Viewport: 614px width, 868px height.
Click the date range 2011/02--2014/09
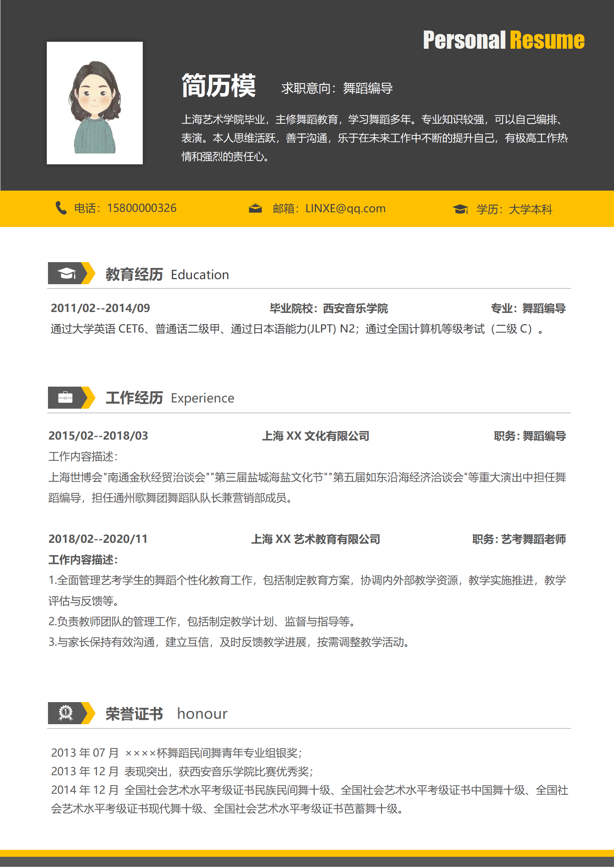(x=100, y=308)
